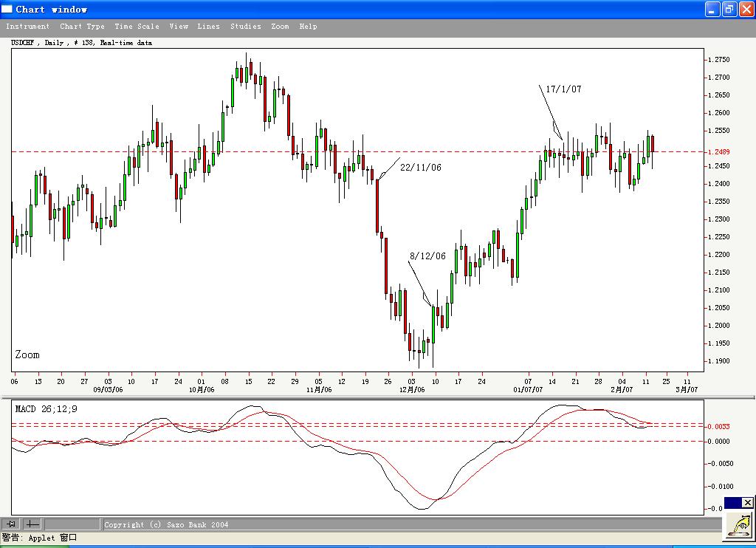Click the pin icon in bottom status bar
Screen dimensions: 756x548
click(x=10, y=524)
